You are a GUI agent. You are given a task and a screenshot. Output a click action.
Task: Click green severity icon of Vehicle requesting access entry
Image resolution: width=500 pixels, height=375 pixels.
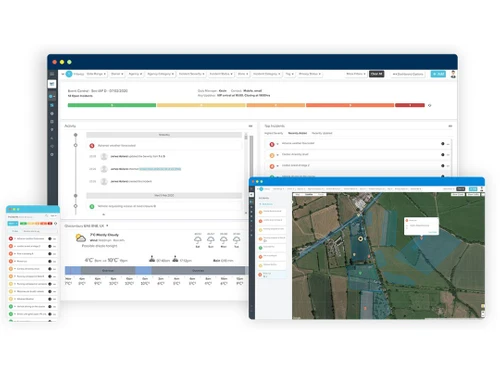point(92,206)
